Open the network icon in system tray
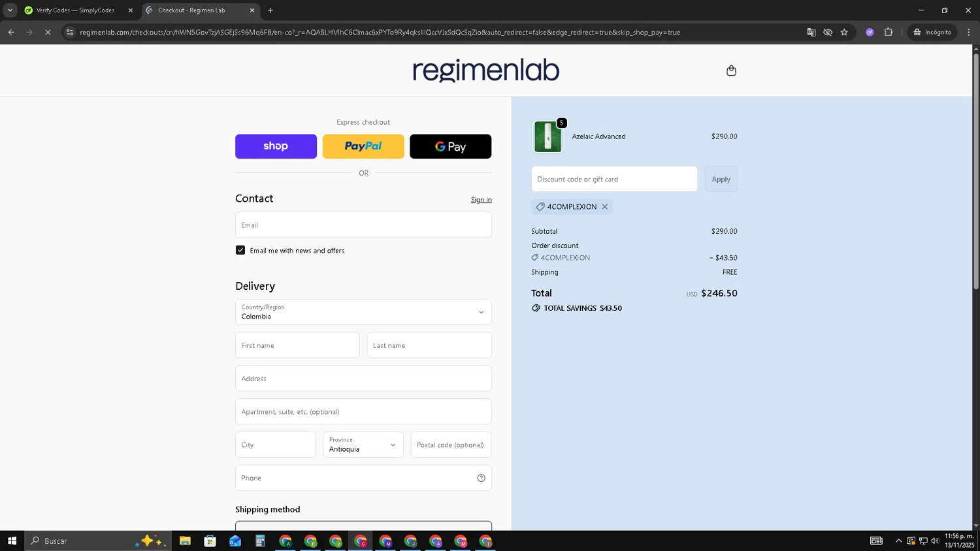 [923, 541]
